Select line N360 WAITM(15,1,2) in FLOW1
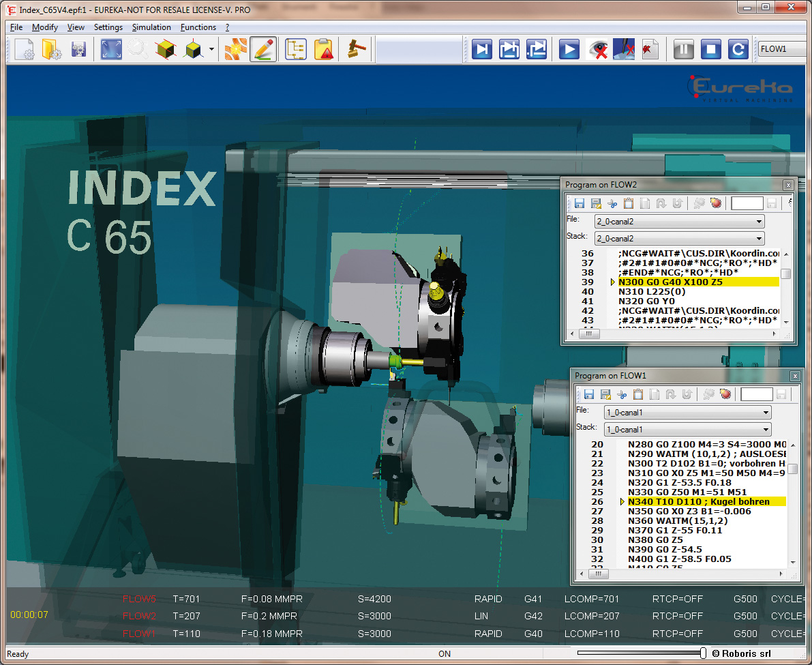 click(x=678, y=520)
